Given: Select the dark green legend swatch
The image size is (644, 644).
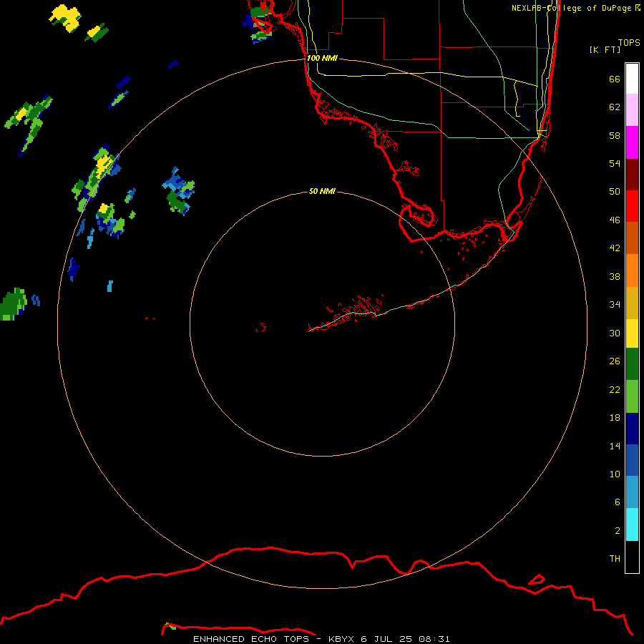Looking at the screenshot, I should [x=632, y=364].
